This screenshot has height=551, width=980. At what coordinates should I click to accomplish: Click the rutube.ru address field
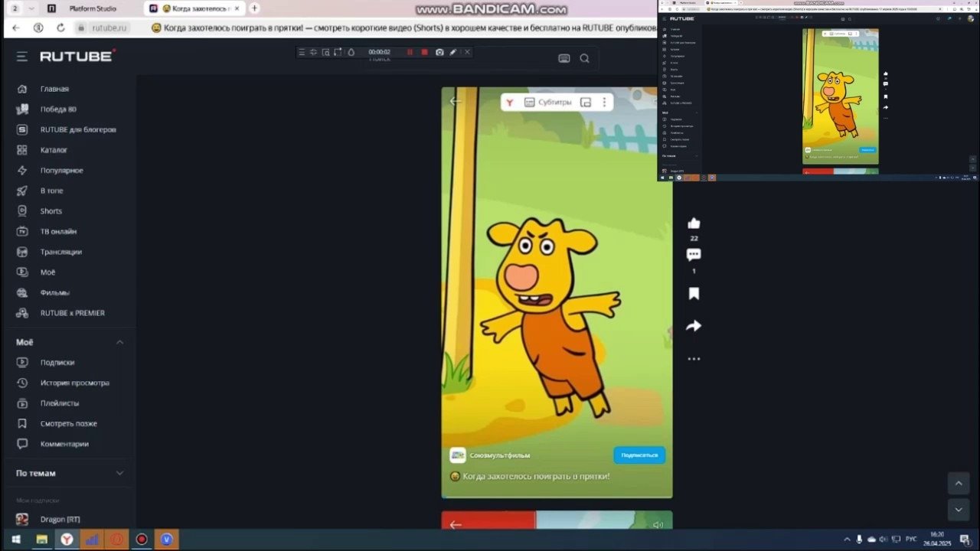pos(111,28)
